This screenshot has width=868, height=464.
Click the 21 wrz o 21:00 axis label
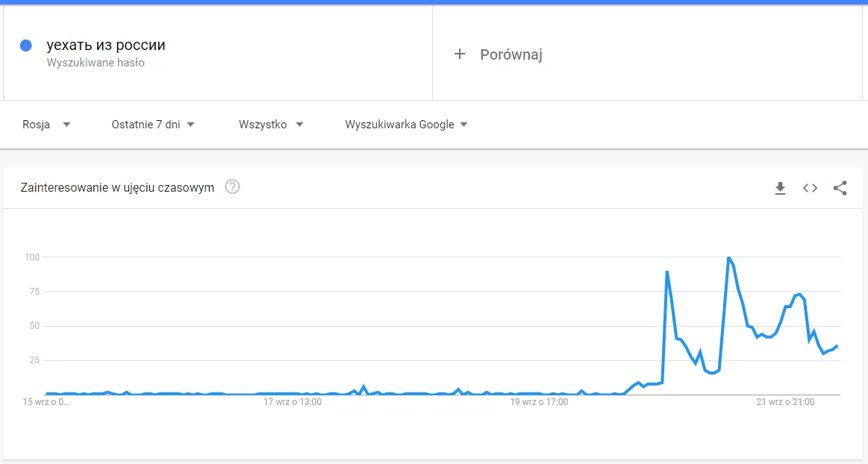pyautogui.click(x=785, y=402)
